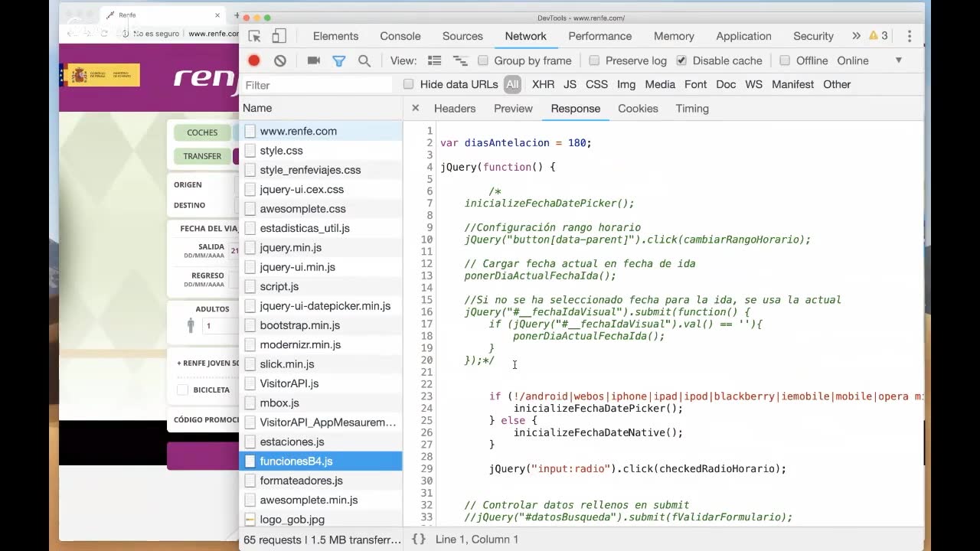980x551 pixels.
Task: Select formateadores.js request
Action: pyautogui.click(x=321, y=481)
